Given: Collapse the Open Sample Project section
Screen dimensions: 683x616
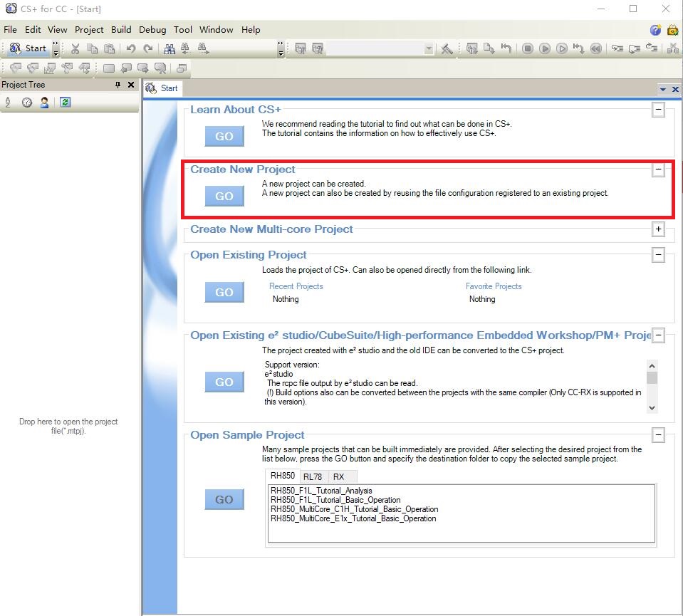Looking at the screenshot, I should (x=659, y=435).
